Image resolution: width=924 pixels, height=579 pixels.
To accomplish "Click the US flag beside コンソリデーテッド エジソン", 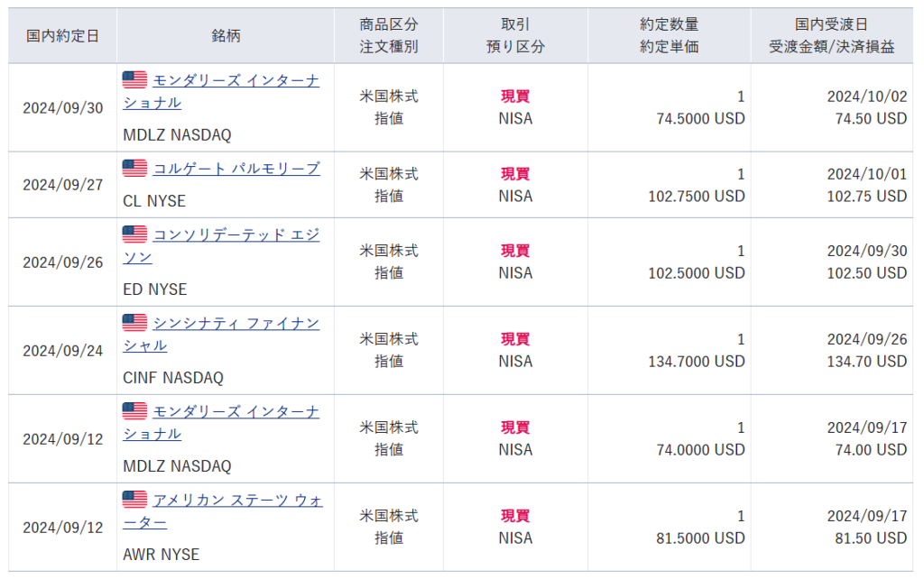I will tap(134, 234).
